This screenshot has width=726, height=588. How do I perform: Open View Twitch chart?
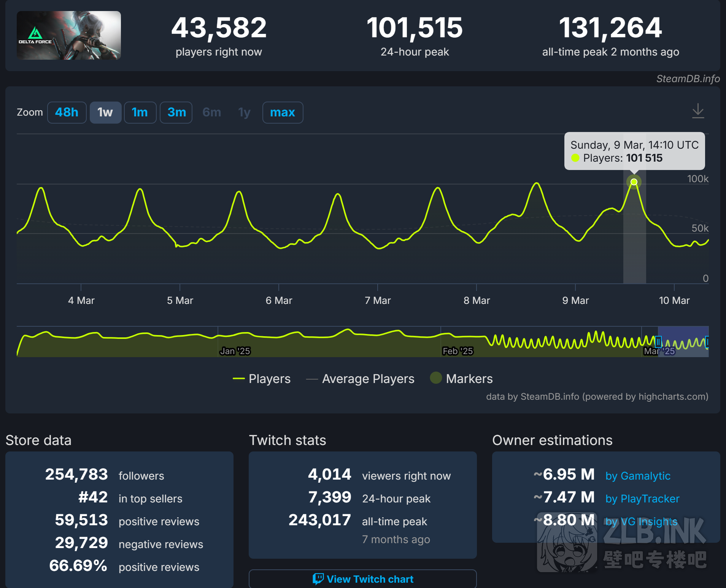click(362, 579)
